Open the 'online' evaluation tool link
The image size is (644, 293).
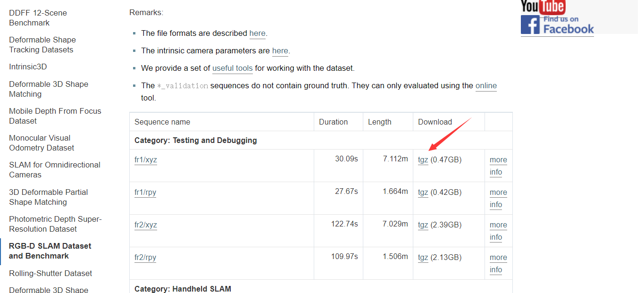coord(486,86)
